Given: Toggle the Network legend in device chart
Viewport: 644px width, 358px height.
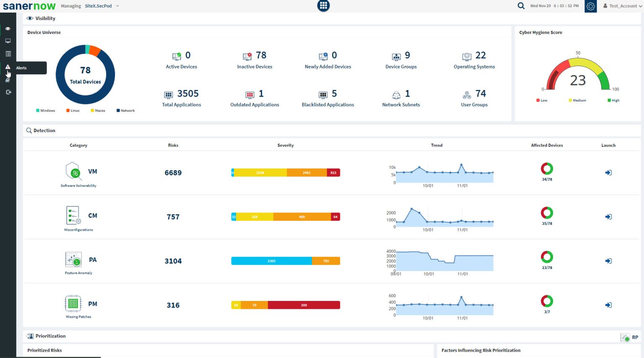Looking at the screenshot, I should point(126,110).
